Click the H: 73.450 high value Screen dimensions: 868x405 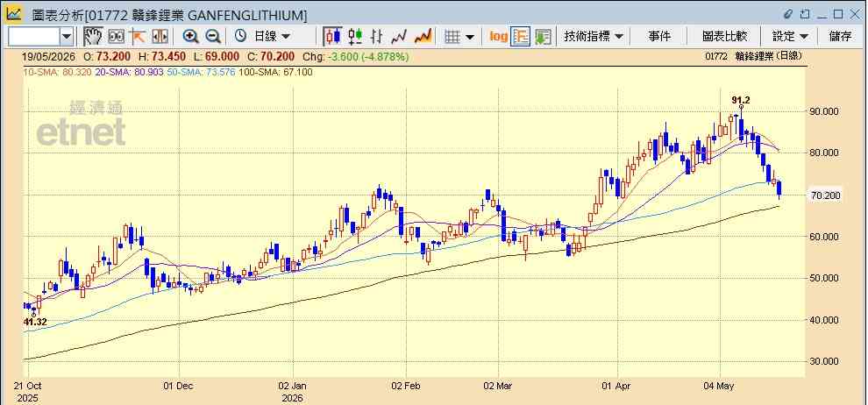[162, 56]
